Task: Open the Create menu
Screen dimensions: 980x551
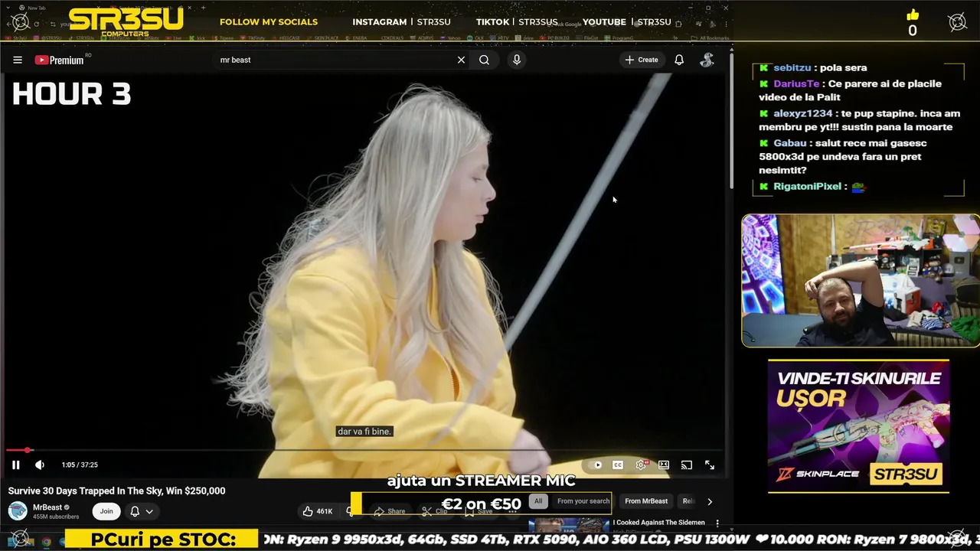Action: (x=642, y=60)
